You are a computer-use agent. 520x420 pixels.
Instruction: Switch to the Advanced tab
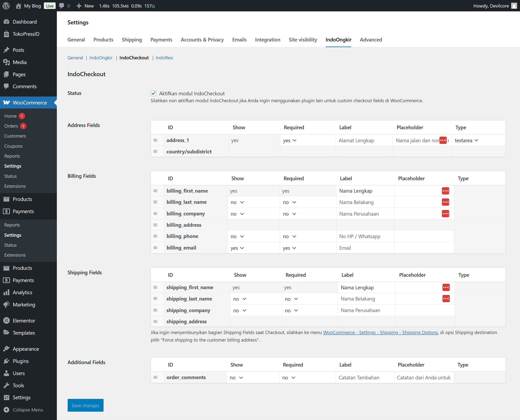[x=371, y=40]
